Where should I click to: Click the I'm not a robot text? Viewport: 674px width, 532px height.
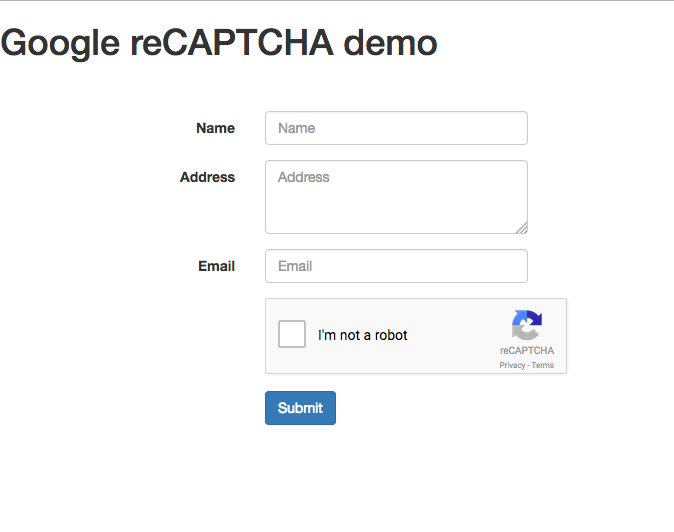(x=362, y=335)
